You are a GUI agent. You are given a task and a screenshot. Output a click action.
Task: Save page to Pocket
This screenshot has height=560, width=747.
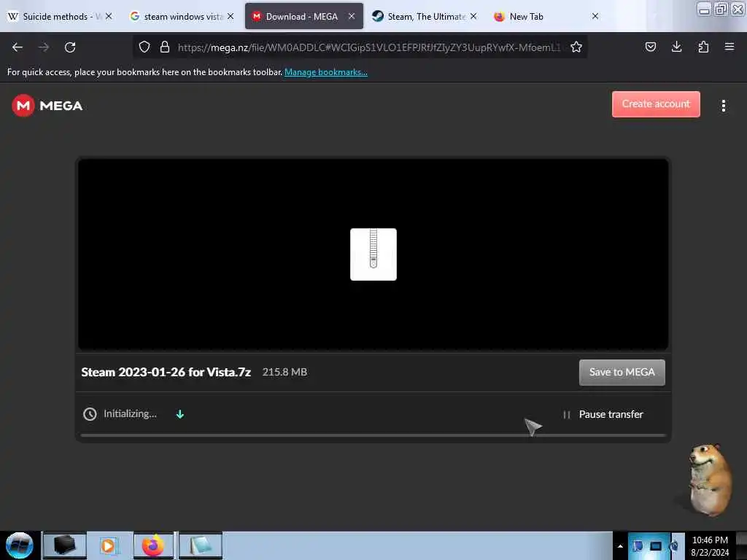coord(651,47)
